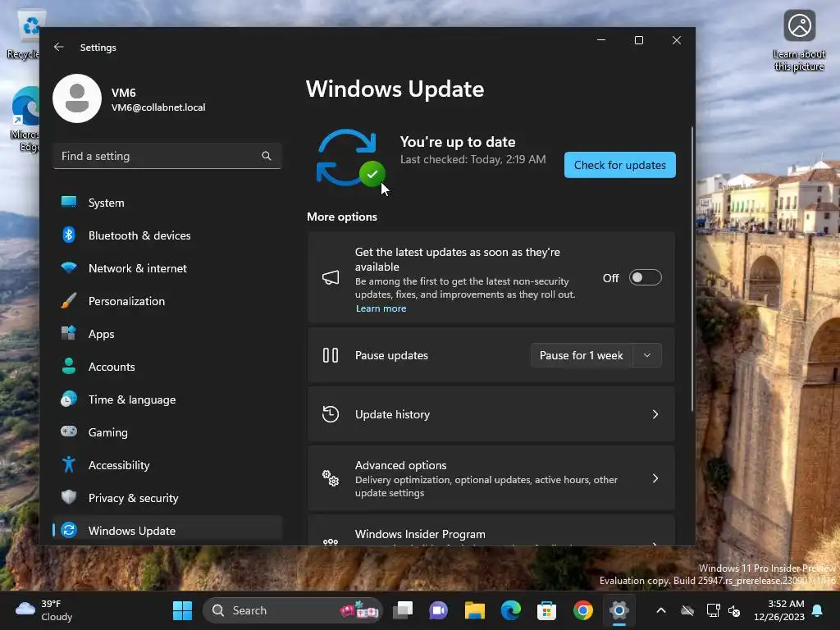Click the System monitor icon
Screen dimensions: 840x630
pyautogui.click(x=69, y=202)
